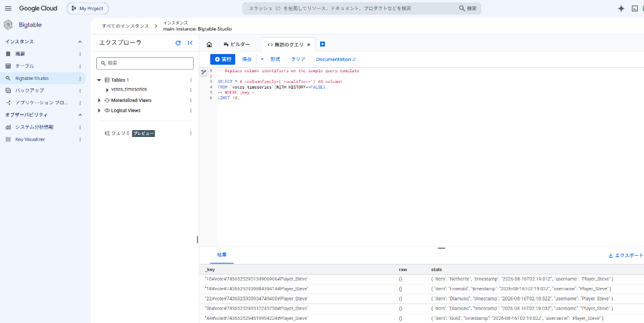Select the row key starting with "10#vote#"
Viewport: 644px width, 323px height.
(257, 279)
